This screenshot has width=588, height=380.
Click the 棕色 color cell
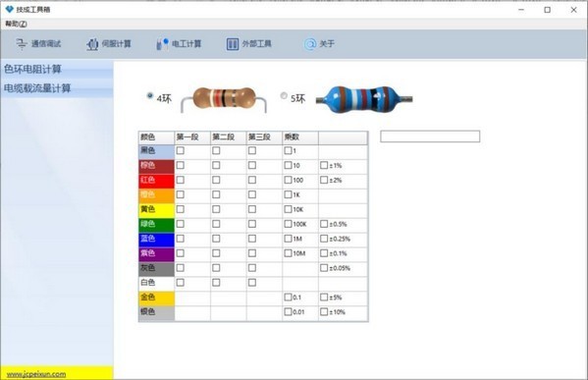157,166
